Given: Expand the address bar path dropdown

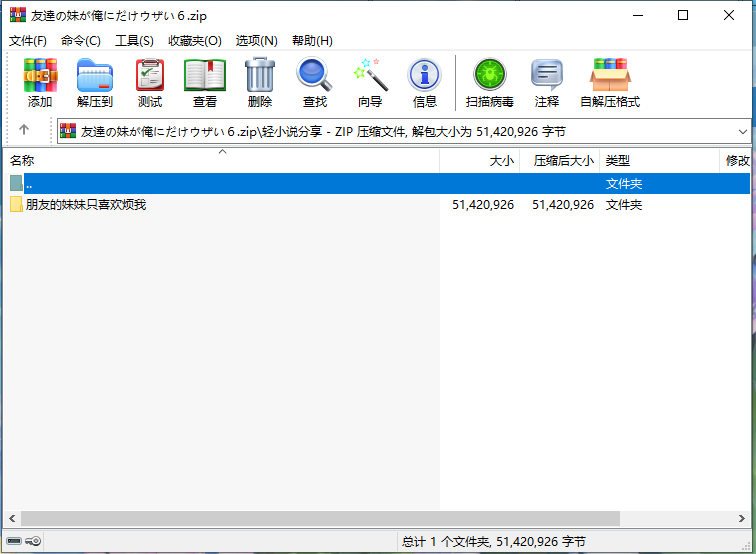Looking at the screenshot, I should 742,132.
